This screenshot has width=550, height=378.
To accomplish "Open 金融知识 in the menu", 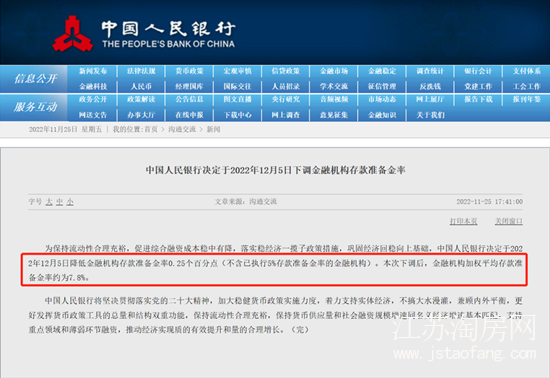I will pos(382,115).
